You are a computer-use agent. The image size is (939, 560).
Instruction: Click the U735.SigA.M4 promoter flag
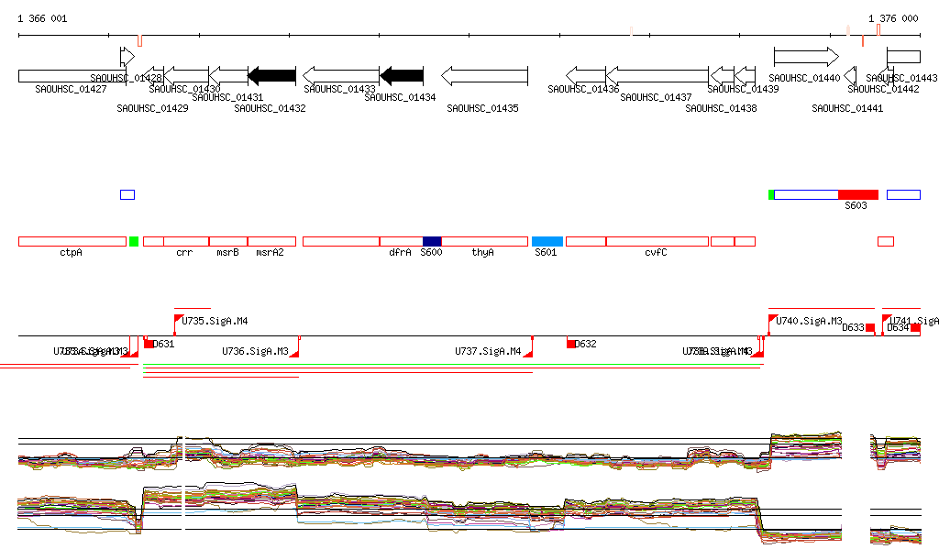coord(179,319)
